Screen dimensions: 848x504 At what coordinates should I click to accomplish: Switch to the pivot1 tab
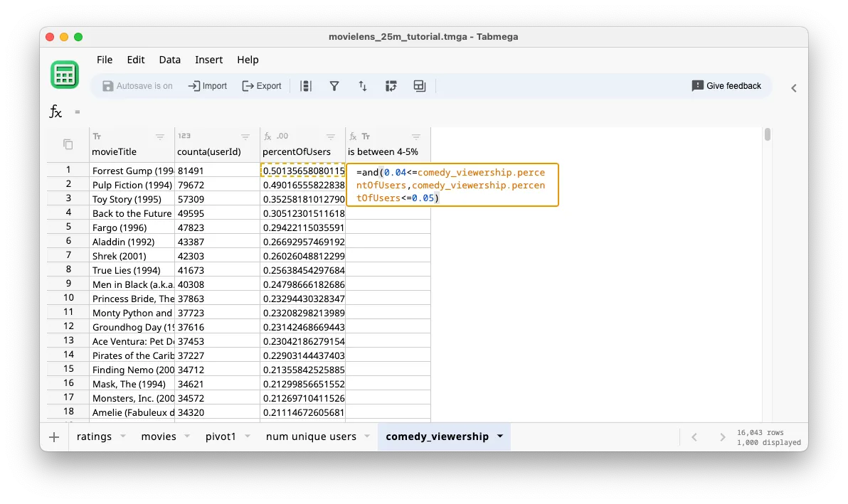point(221,436)
